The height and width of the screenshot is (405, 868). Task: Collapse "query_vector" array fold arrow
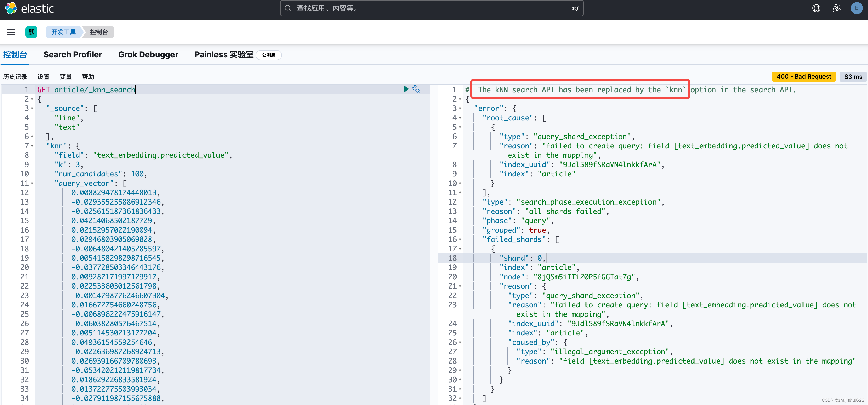coord(32,183)
